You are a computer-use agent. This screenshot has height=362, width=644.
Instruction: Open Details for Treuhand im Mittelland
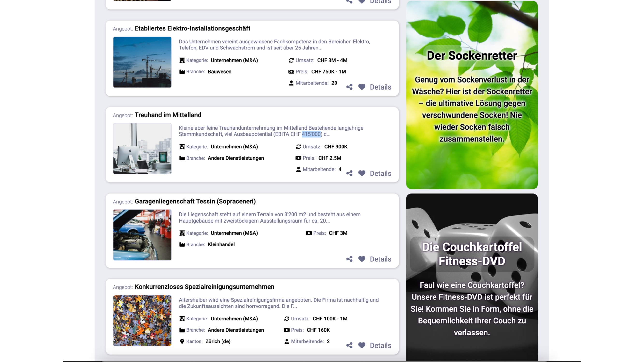point(380,173)
